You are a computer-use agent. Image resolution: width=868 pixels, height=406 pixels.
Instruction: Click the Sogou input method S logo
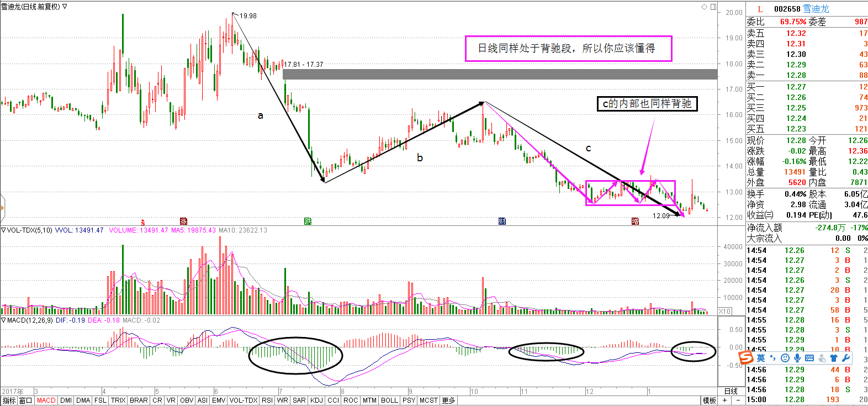(x=746, y=358)
